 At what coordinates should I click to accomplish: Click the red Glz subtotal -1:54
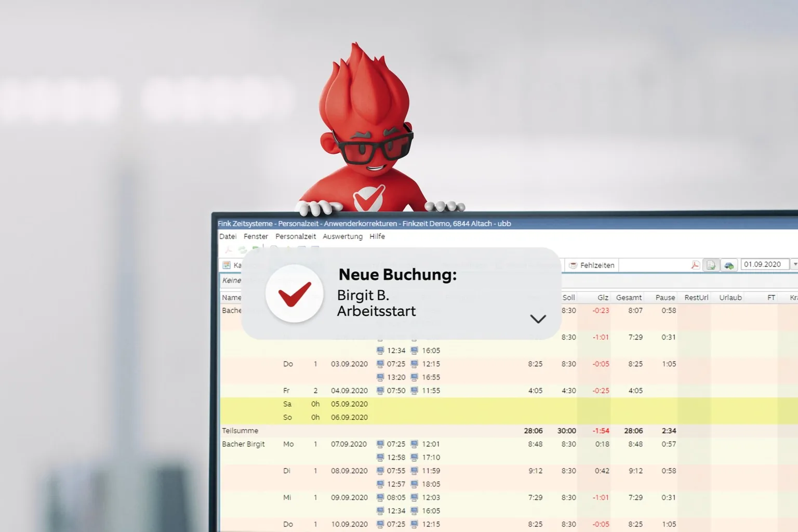tap(601, 431)
